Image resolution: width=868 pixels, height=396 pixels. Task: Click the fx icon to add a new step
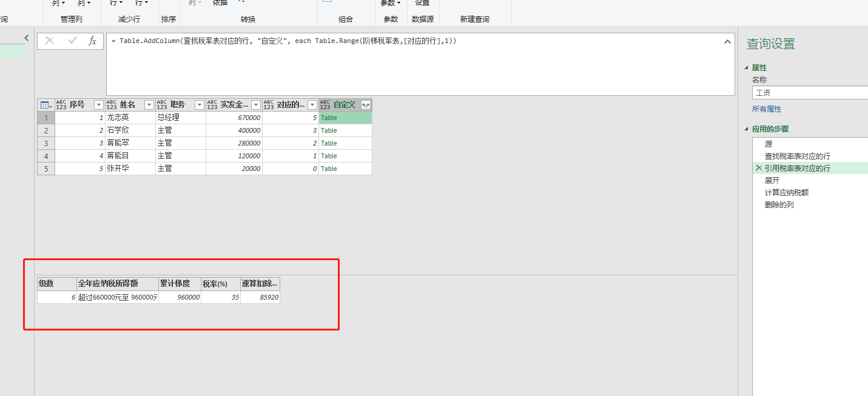click(92, 41)
